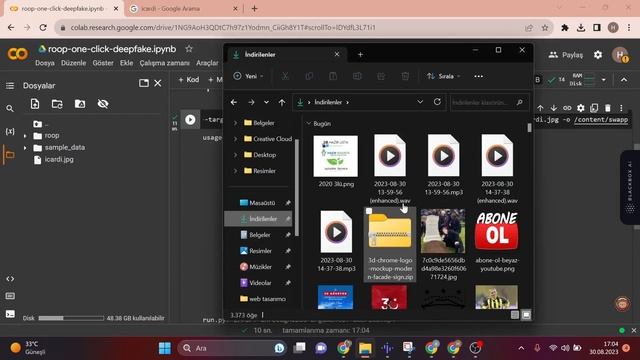Open Colab settings gear icon
Image resolution: width=640 pixels, height=360 pixels.
[x=598, y=55]
